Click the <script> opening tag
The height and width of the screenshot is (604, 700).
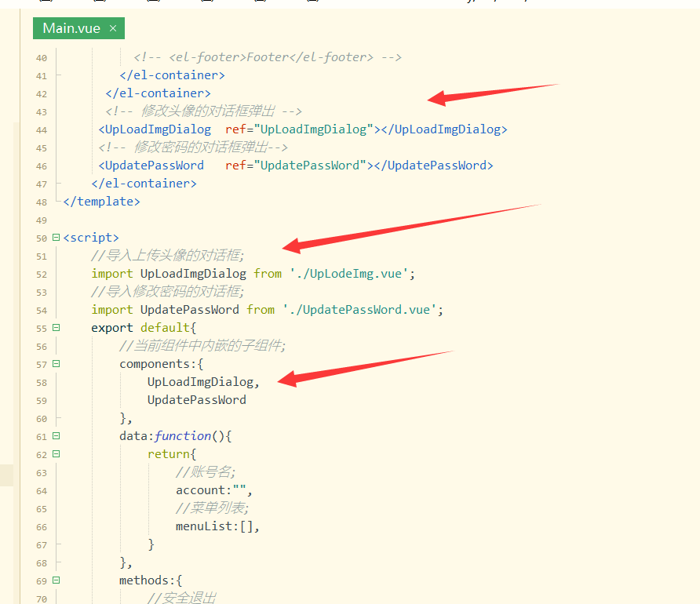pyautogui.click(x=91, y=238)
